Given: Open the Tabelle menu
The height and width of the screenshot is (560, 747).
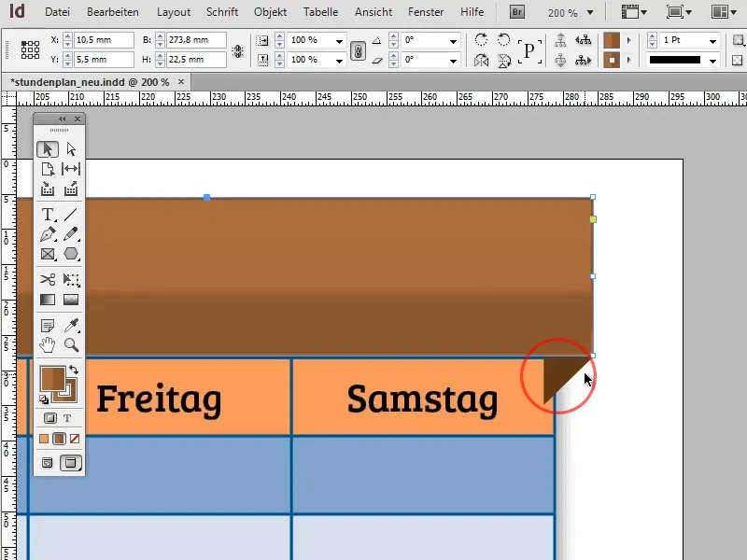Looking at the screenshot, I should [x=320, y=12].
